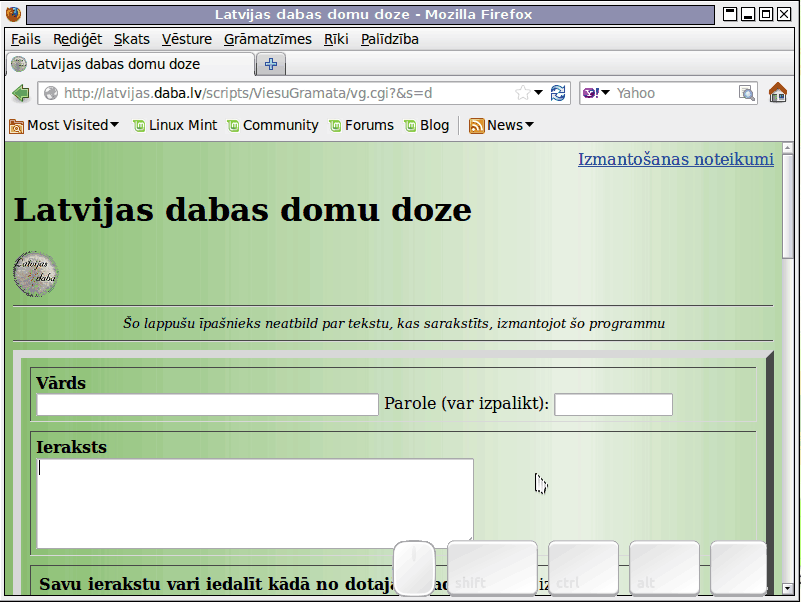This screenshot has width=801, height=602.
Task: Click the shade window button in title bar
Action: point(730,14)
